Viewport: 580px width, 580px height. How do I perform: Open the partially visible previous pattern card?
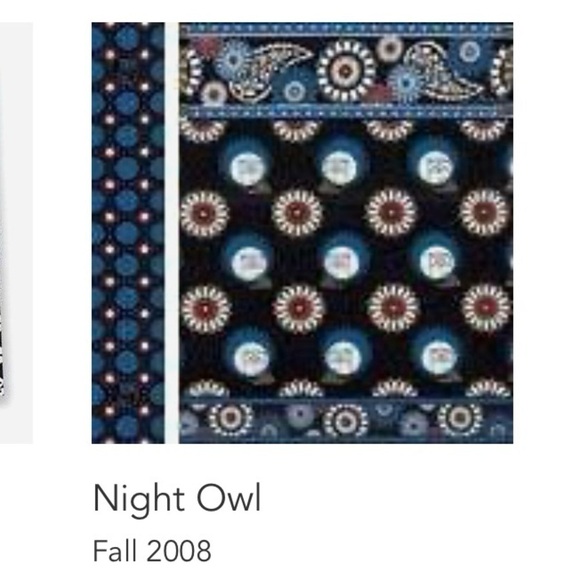pyautogui.click(x=16, y=233)
